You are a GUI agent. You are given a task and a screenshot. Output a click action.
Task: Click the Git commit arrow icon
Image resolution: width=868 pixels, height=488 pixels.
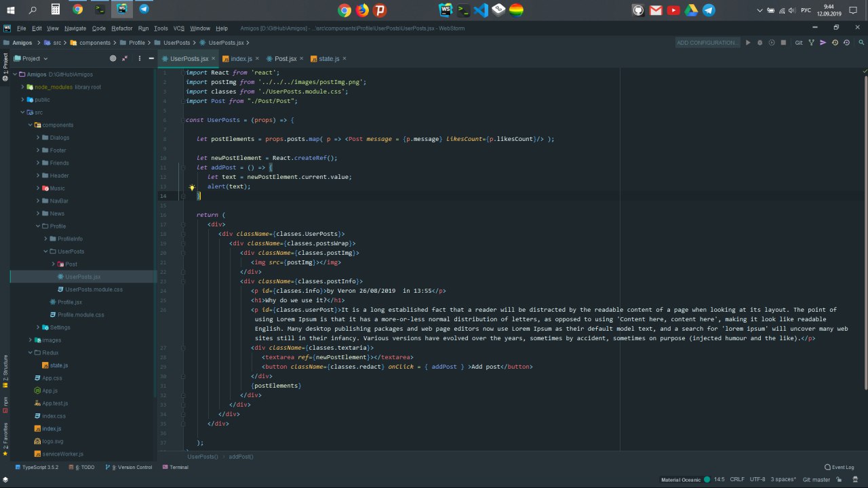tap(823, 43)
